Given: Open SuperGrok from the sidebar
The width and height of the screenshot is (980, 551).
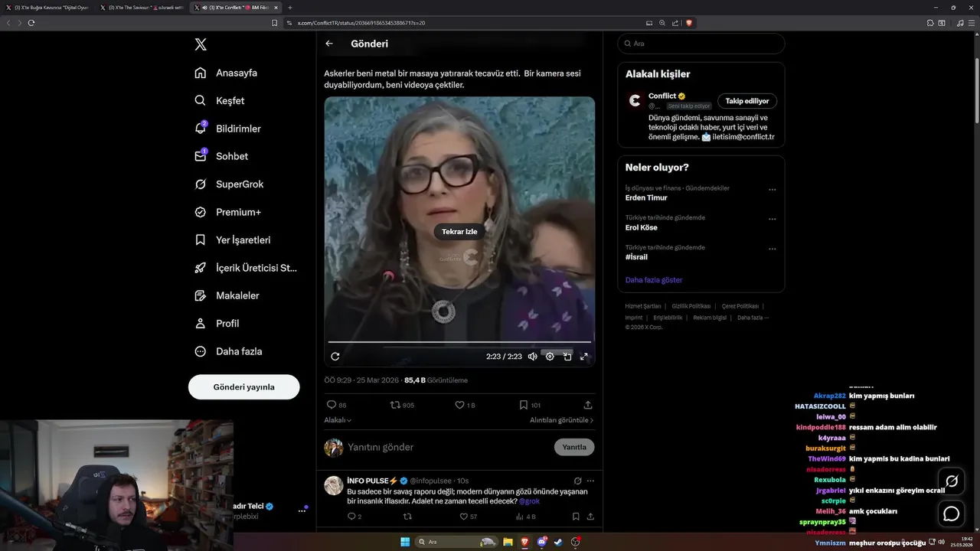Looking at the screenshot, I should (x=229, y=184).
